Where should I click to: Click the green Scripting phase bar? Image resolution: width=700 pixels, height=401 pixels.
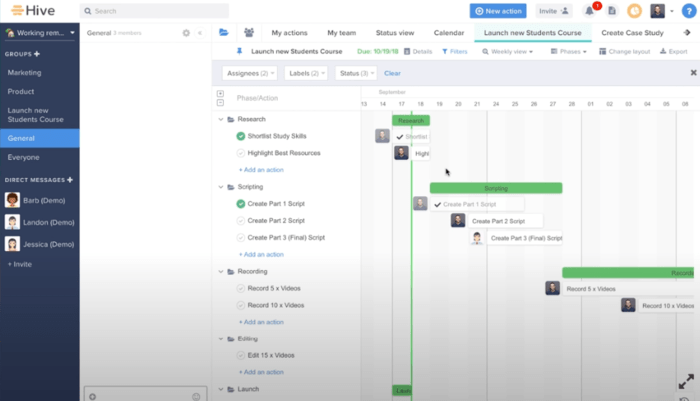click(496, 188)
